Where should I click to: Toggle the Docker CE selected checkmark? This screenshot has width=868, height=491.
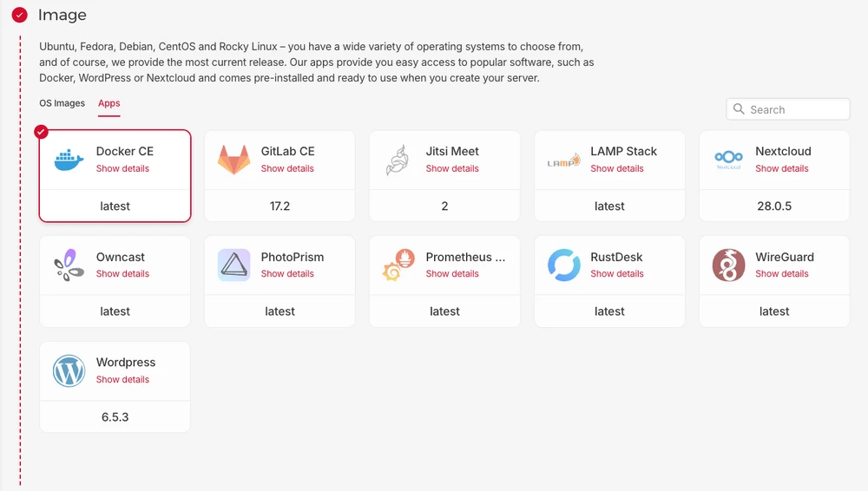[41, 132]
